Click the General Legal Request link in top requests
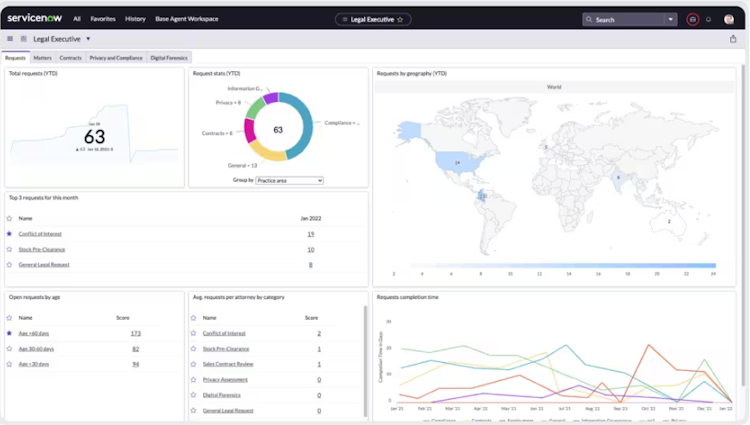750x425 pixels. [x=44, y=264]
